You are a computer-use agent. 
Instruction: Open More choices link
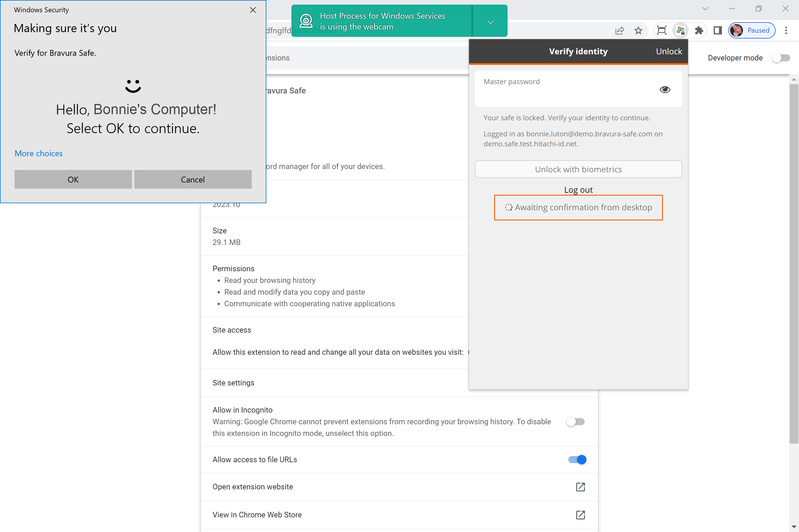click(39, 153)
